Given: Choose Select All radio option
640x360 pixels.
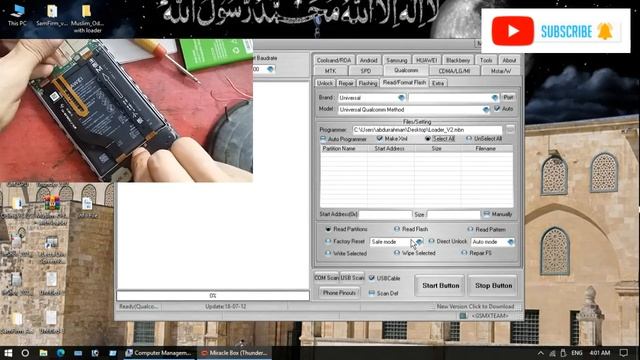Looking at the screenshot, I should (x=427, y=139).
